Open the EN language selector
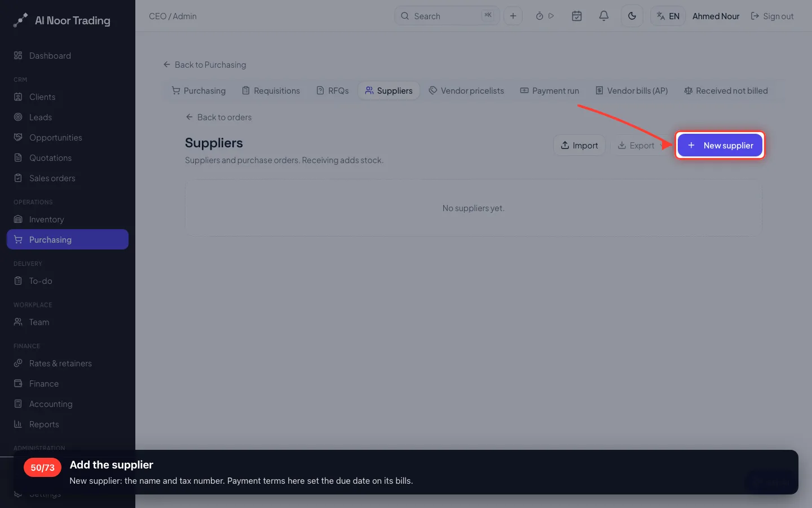The height and width of the screenshot is (508, 812). click(x=668, y=16)
